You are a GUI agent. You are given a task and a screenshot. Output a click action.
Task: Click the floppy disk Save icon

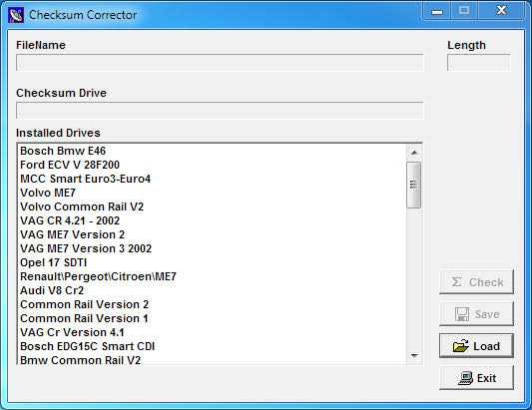click(x=462, y=314)
